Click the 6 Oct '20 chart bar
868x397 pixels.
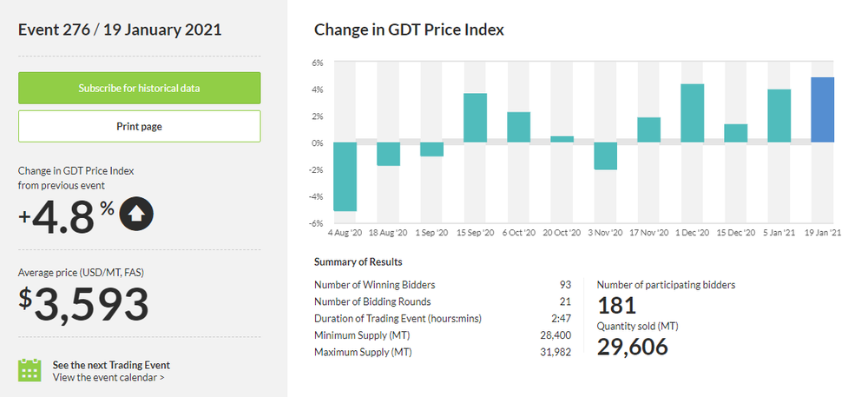pos(518,128)
